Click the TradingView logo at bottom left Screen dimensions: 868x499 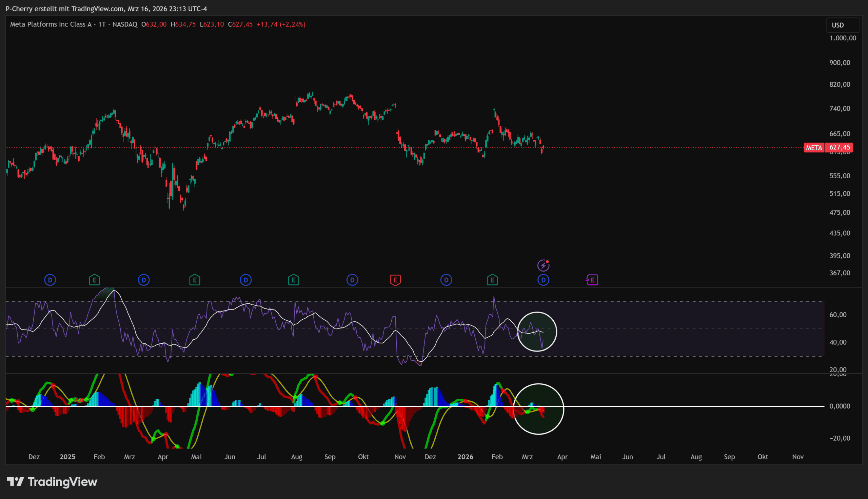[52, 481]
